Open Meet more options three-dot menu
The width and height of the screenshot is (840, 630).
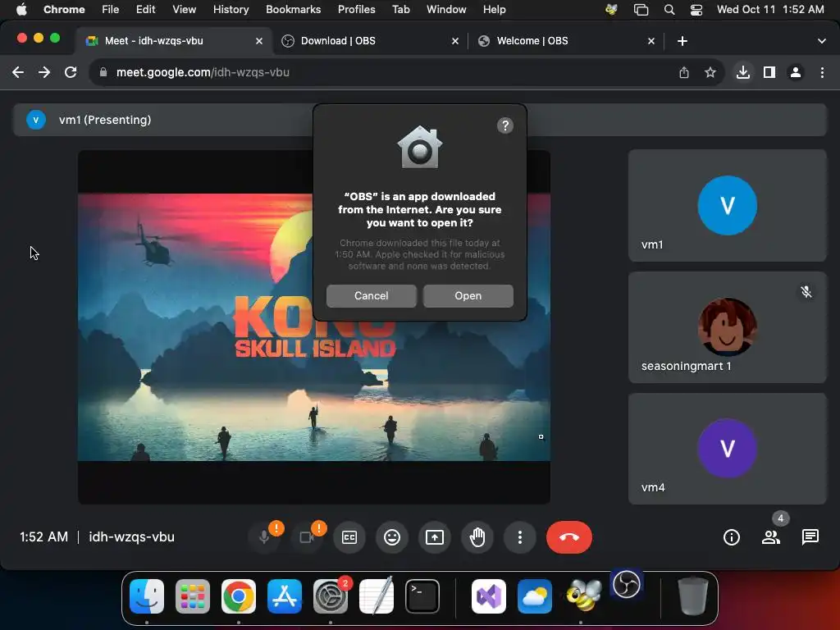click(x=519, y=536)
